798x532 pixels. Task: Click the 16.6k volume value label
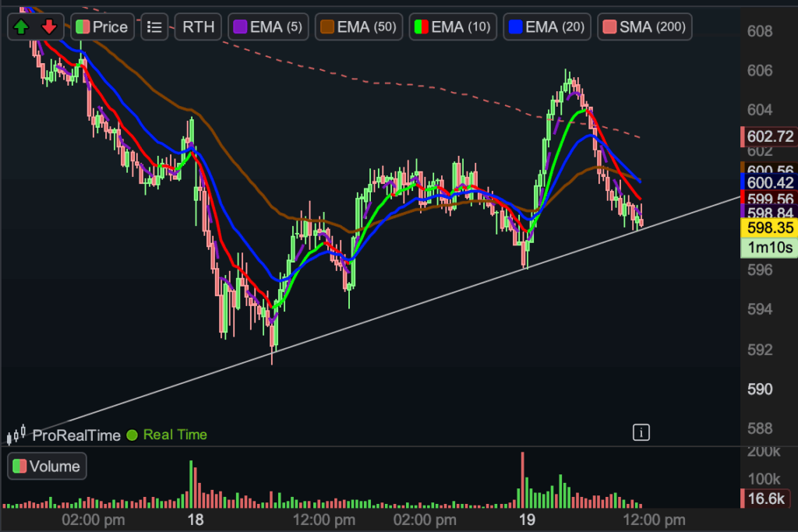tap(769, 499)
